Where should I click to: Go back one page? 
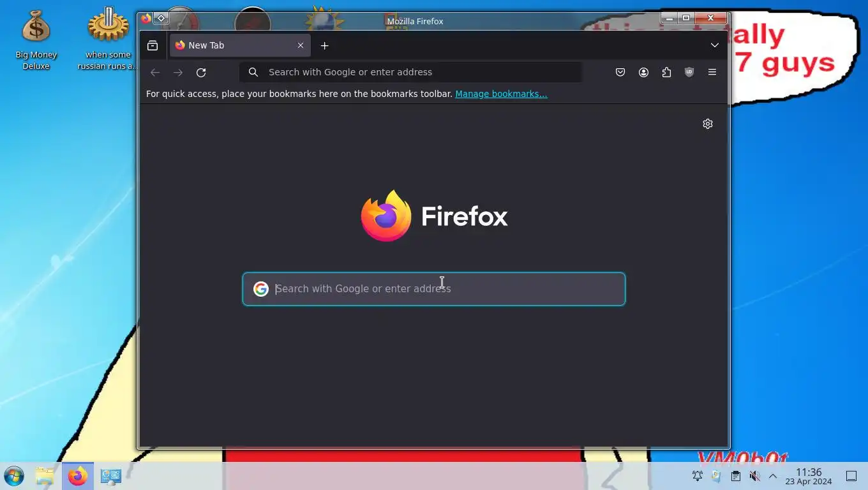click(155, 72)
